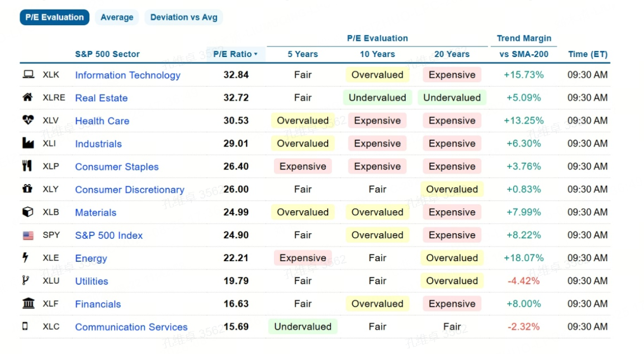Click the bank building Financials icon
This screenshot has height=354, width=644.
[29, 303]
